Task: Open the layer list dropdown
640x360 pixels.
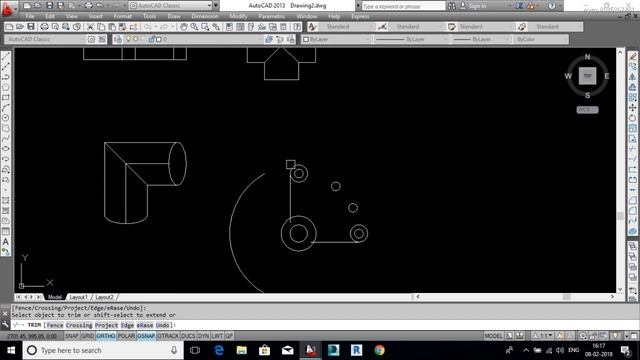Action: 193,39
